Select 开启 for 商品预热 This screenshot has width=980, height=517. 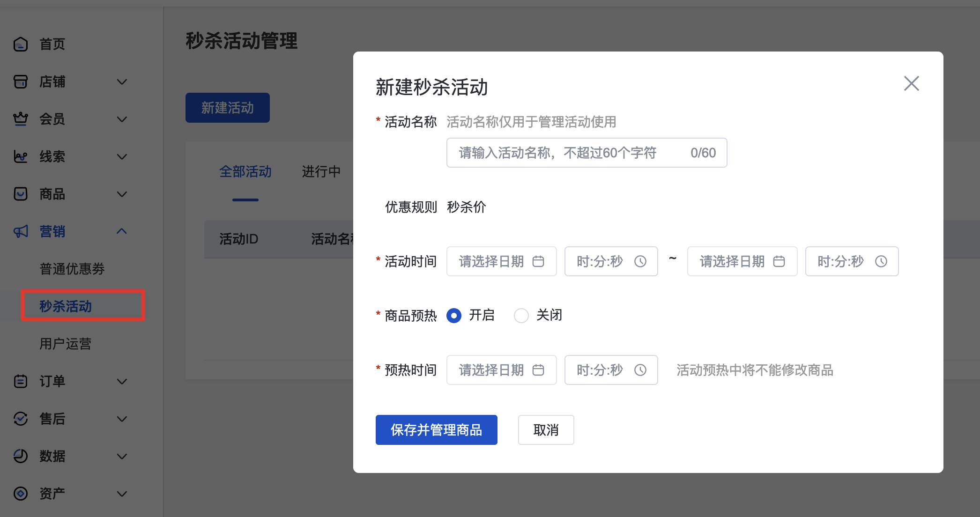454,316
